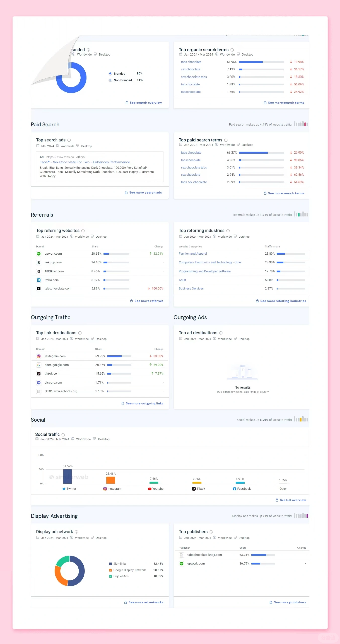Click 'tabschocolate.knoji.com' publisher text
Image resolution: width=340 pixels, height=644 pixels.
click(x=205, y=555)
